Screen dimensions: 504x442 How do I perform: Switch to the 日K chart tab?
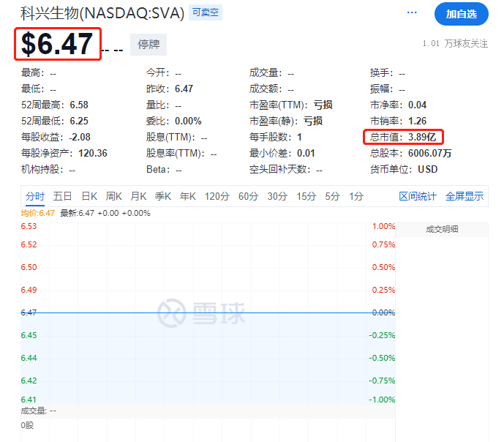pyautogui.click(x=89, y=196)
